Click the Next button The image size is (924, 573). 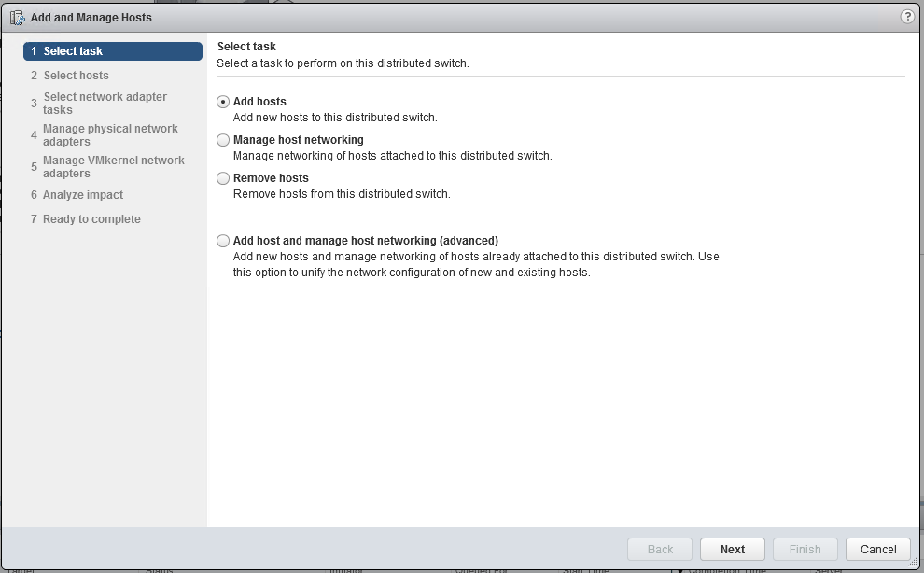tap(732, 549)
